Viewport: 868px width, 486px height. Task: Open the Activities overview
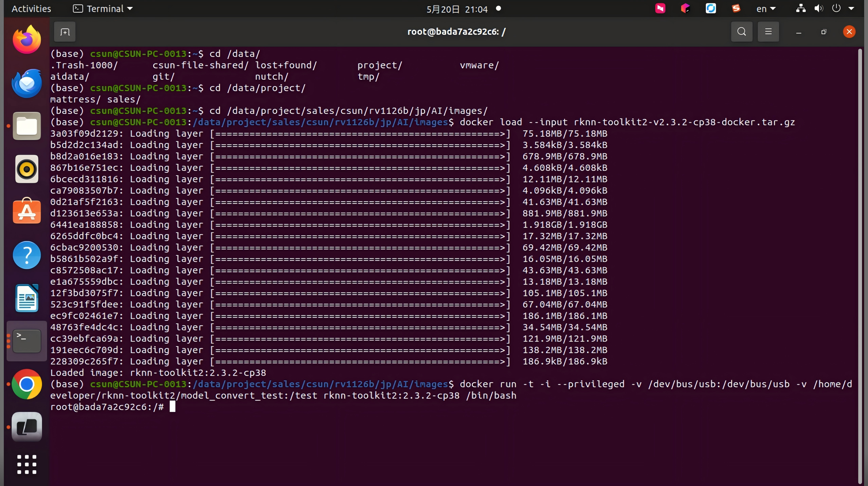click(x=31, y=9)
